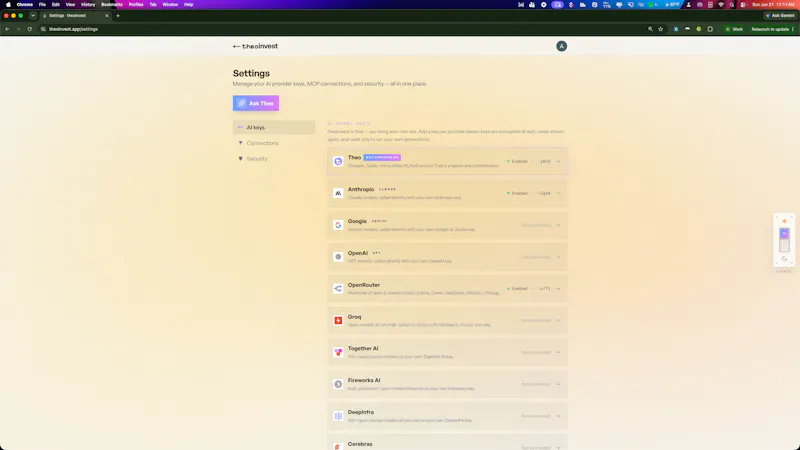Open the Work profile chip
The height and width of the screenshot is (450, 800).
(734, 29)
